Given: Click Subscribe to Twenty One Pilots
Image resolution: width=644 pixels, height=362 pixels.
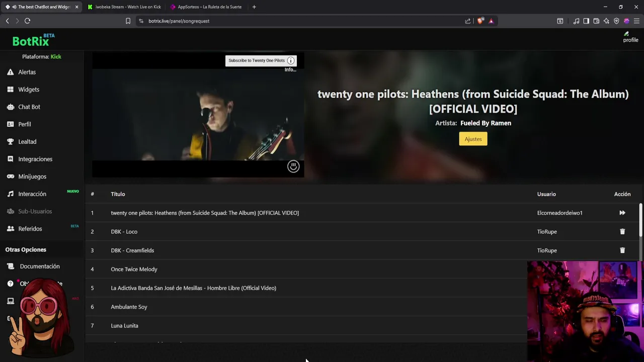Looking at the screenshot, I should 257,60.
